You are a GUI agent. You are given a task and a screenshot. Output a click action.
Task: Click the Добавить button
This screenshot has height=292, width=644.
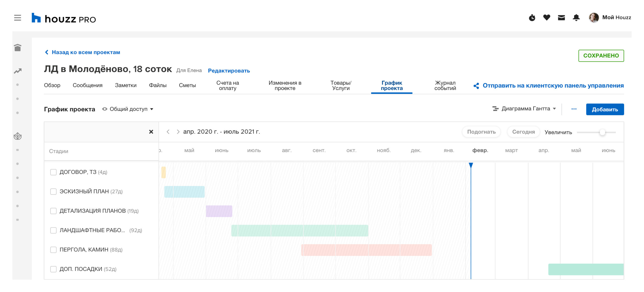(x=605, y=109)
